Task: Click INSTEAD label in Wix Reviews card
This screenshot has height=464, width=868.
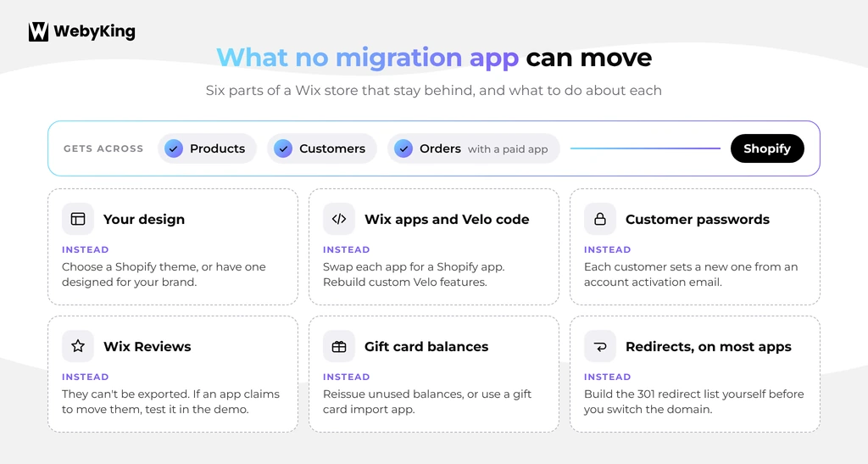Action: [86, 377]
